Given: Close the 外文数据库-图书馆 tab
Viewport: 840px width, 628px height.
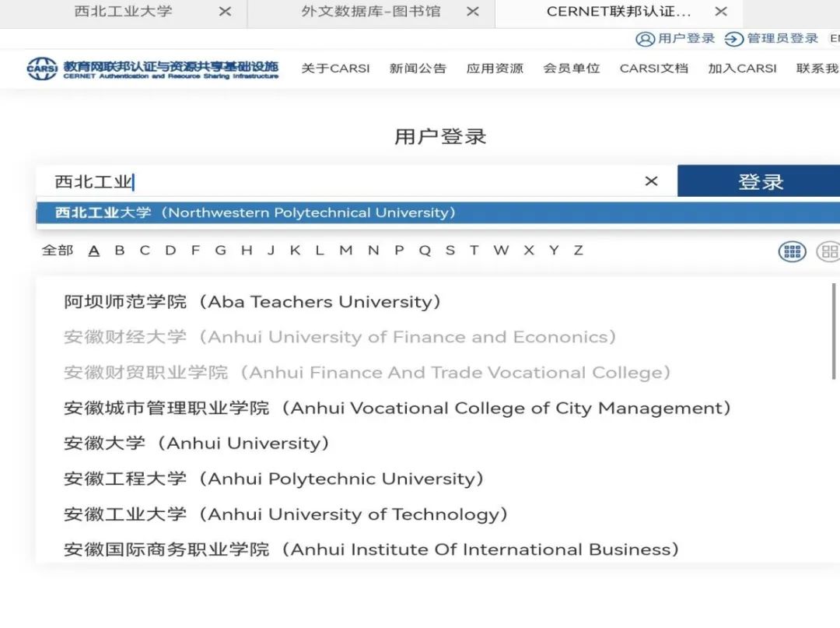Looking at the screenshot, I should (x=473, y=11).
